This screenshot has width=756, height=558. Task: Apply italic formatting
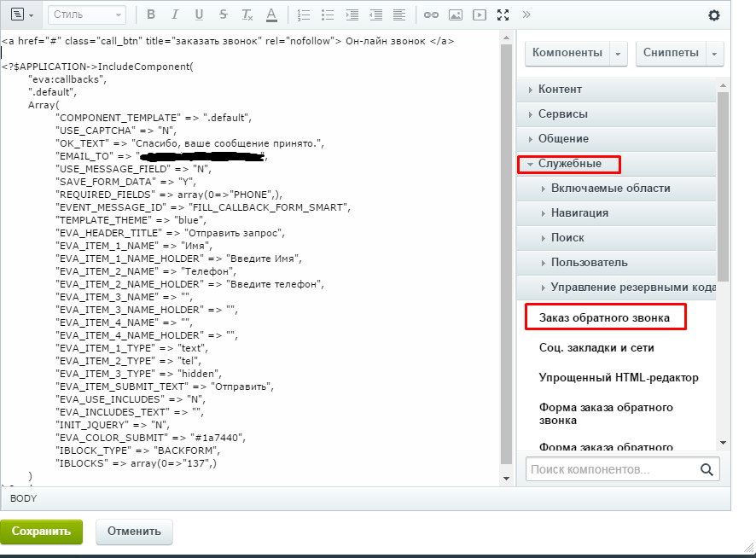pos(175,15)
